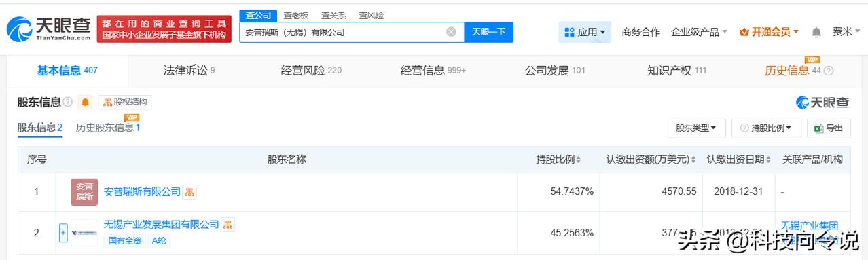The image size is (868, 260).
Task: Open the equity structure icon beside 安普瑞斯有限公司
Action: pos(189,192)
